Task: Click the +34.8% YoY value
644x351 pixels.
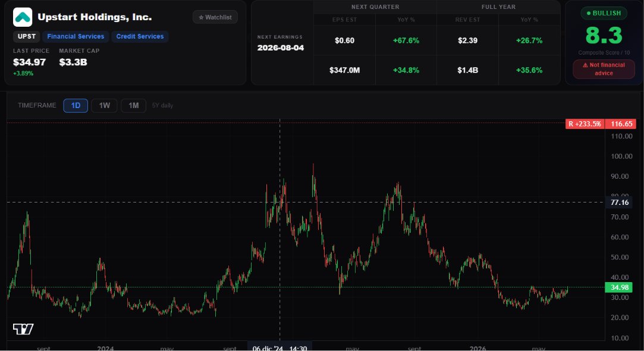Action: click(406, 70)
